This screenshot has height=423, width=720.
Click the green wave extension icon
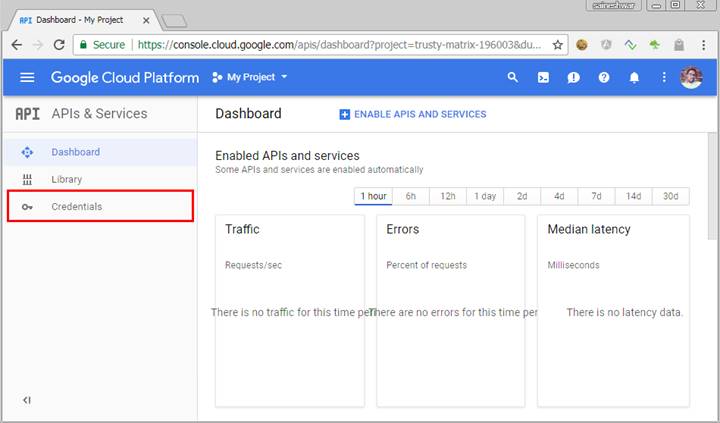(x=630, y=45)
